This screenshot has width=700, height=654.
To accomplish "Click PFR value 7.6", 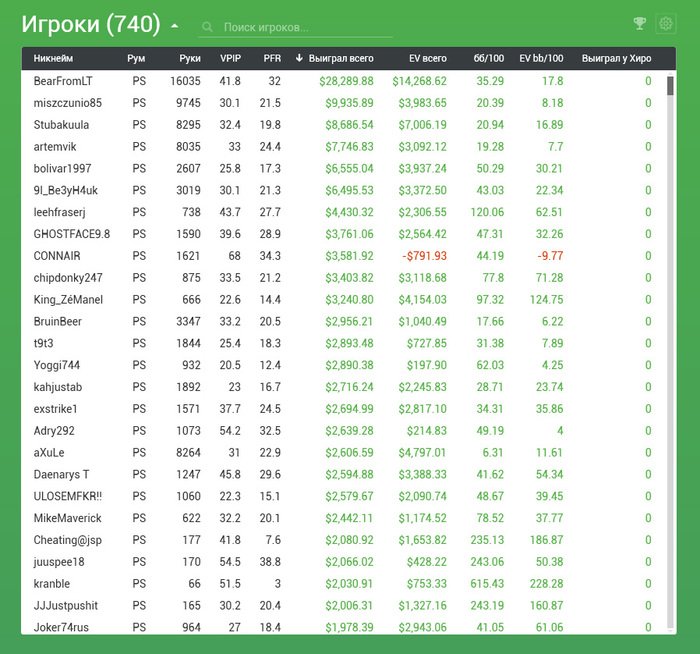I will [x=273, y=541].
